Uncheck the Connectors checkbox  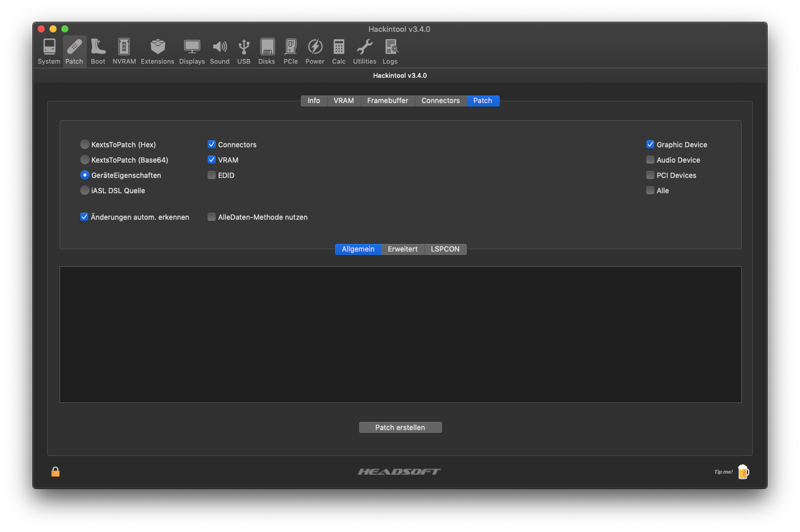(212, 144)
